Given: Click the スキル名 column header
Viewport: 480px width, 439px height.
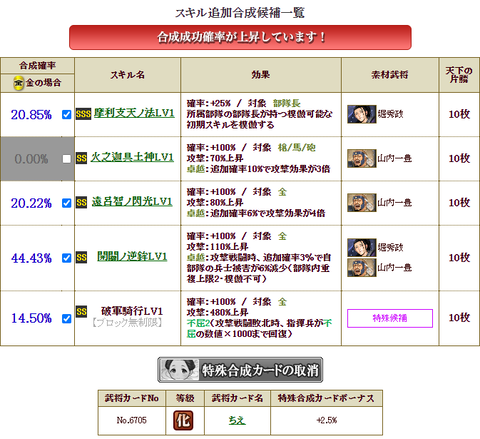Looking at the screenshot, I should 128,75.
